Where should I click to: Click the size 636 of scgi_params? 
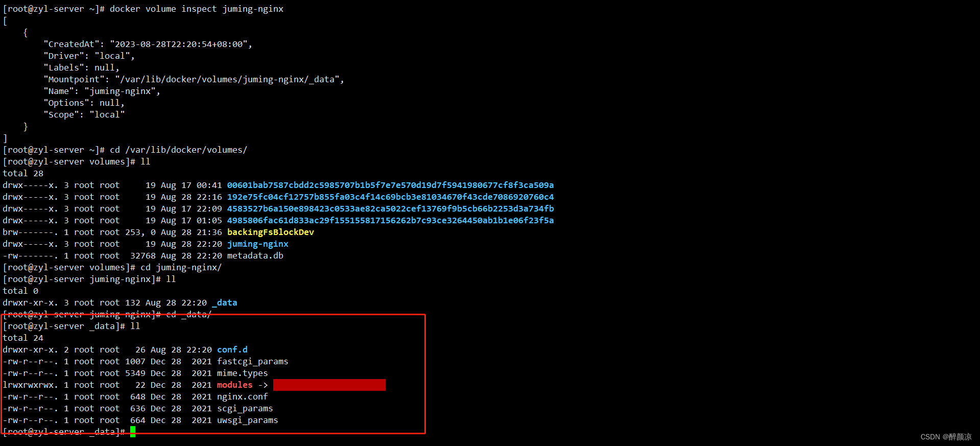click(x=138, y=408)
